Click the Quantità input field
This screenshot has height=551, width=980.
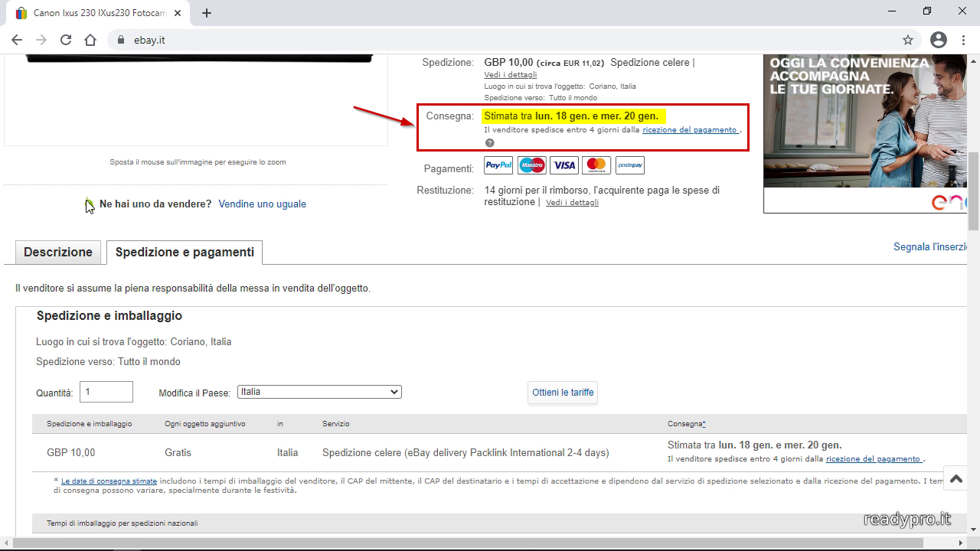pos(106,392)
